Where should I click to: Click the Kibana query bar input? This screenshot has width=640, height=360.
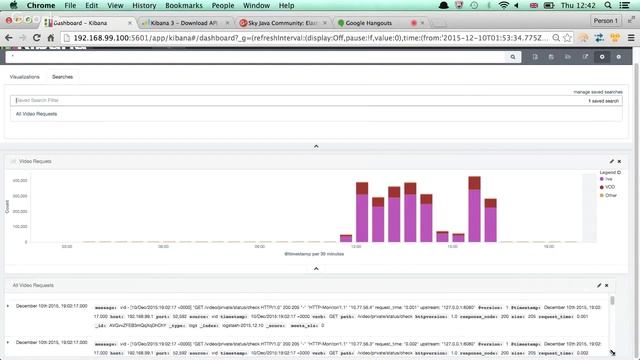coord(256,57)
